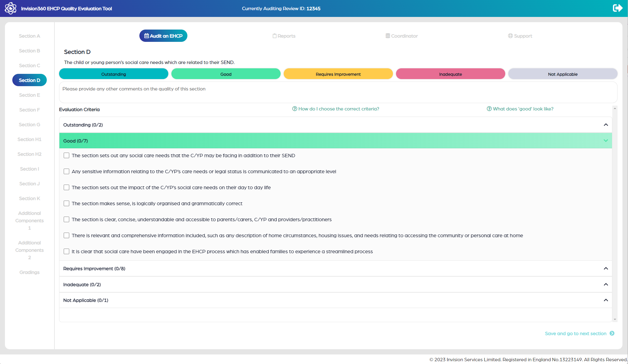Image resolution: width=628 pixels, height=364 pixels.
Task: Click the Support globe icon
Action: [x=510, y=36]
